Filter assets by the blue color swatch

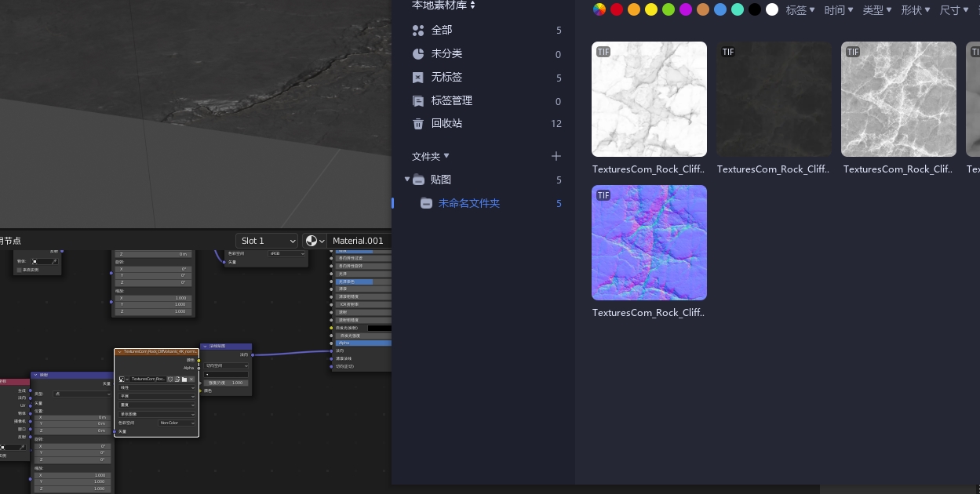click(720, 9)
